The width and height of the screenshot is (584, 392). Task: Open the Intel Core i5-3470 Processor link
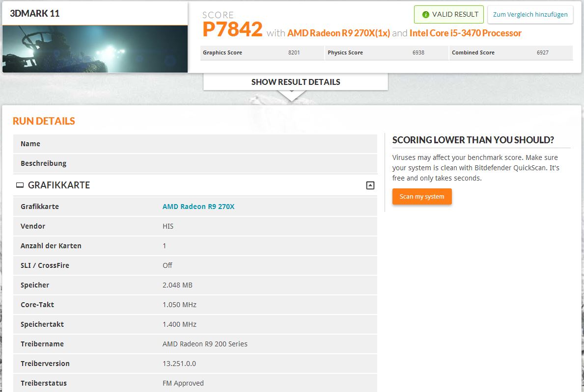click(x=465, y=33)
